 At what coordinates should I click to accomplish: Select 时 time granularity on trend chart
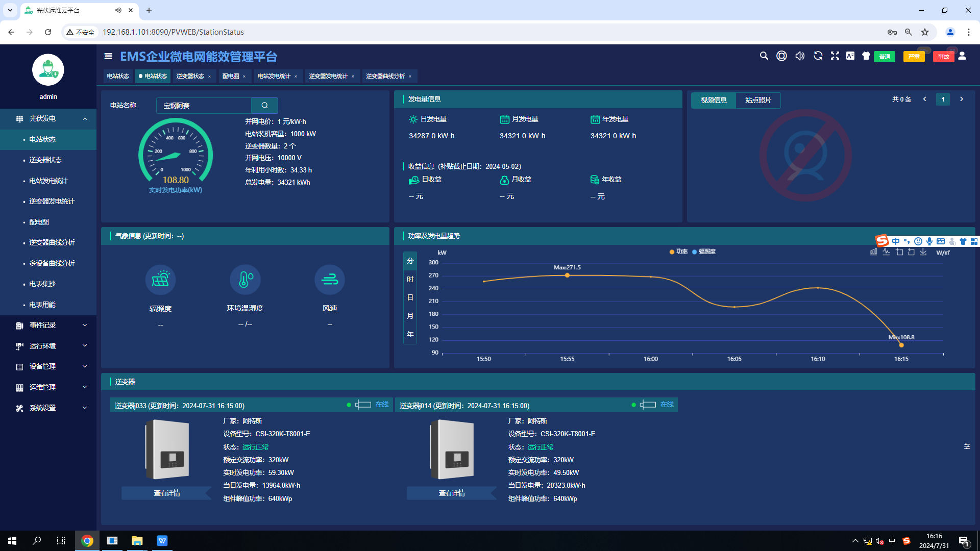410,280
